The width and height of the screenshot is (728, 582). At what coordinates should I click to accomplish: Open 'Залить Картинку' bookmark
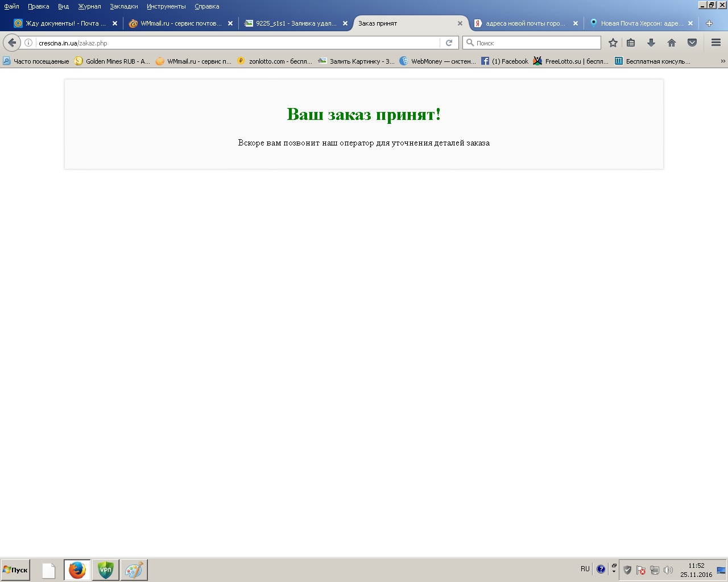click(356, 61)
